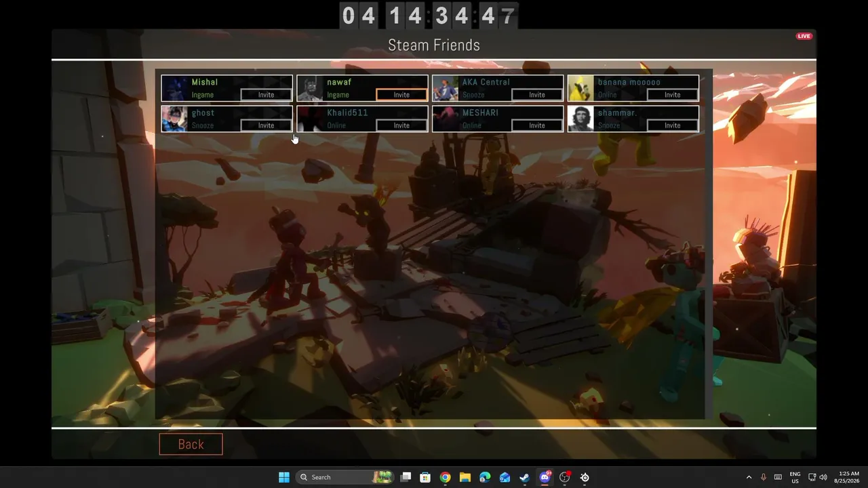Invite MESHARI to the lobby
This screenshot has height=488, width=868.
(x=537, y=125)
